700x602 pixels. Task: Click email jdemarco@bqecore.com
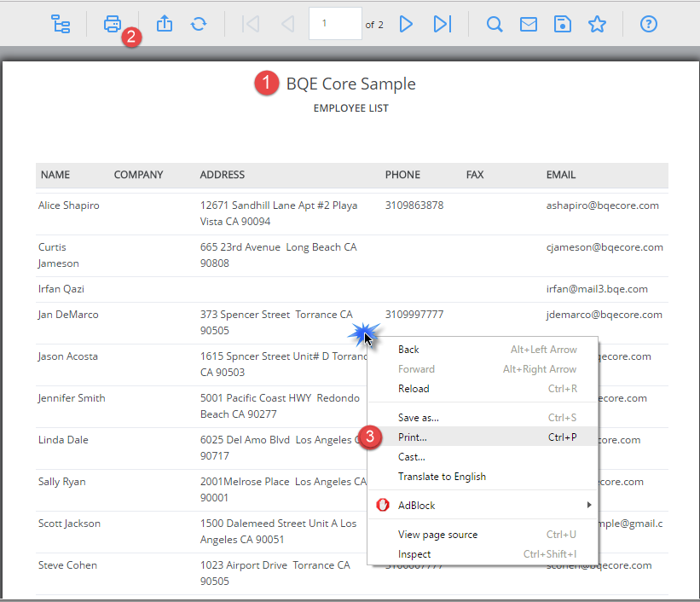coord(604,315)
